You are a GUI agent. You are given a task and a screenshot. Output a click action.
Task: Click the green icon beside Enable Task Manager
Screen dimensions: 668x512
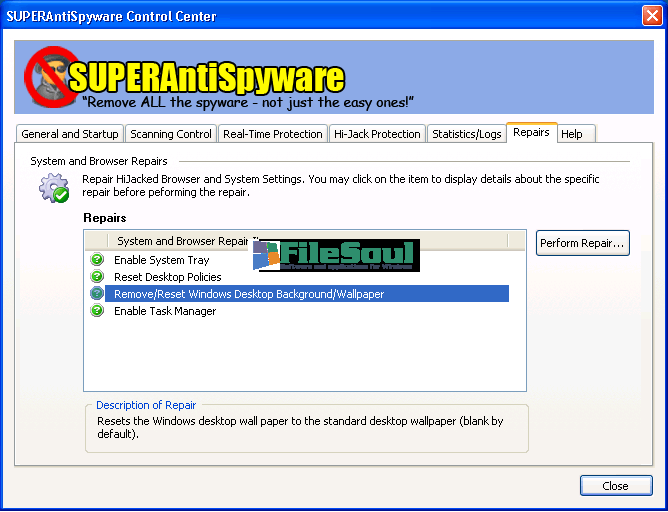(x=97, y=310)
